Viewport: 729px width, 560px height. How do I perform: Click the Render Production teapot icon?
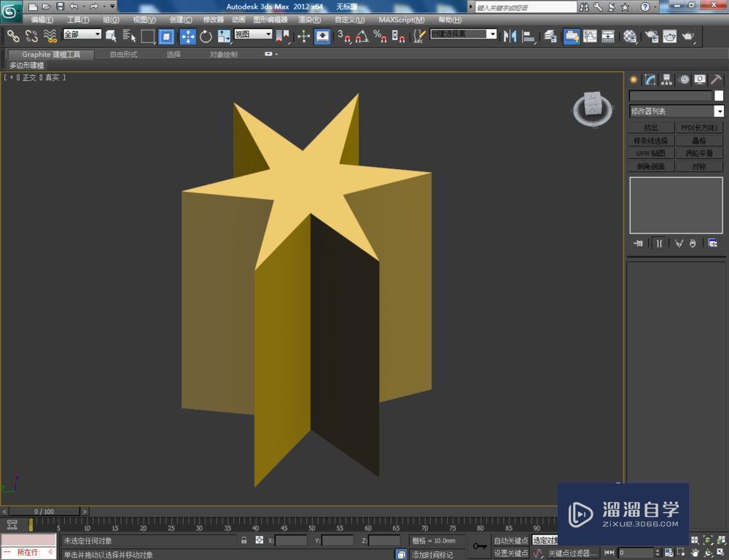tap(687, 36)
